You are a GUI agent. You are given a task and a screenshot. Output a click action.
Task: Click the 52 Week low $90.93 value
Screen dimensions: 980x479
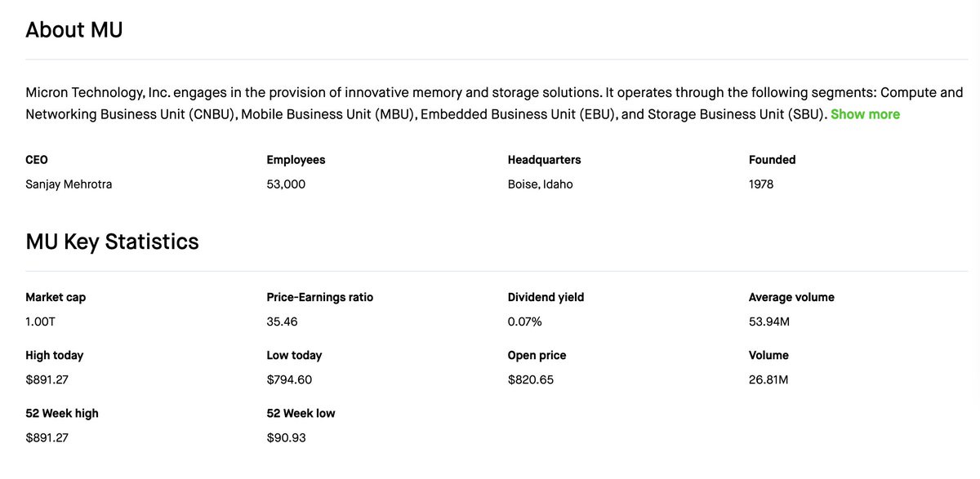pyautogui.click(x=287, y=437)
